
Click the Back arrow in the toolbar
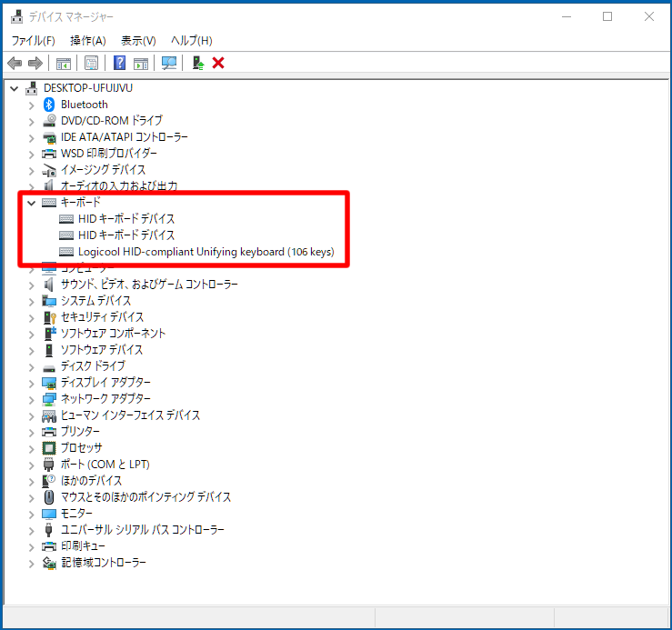pyautogui.click(x=15, y=63)
